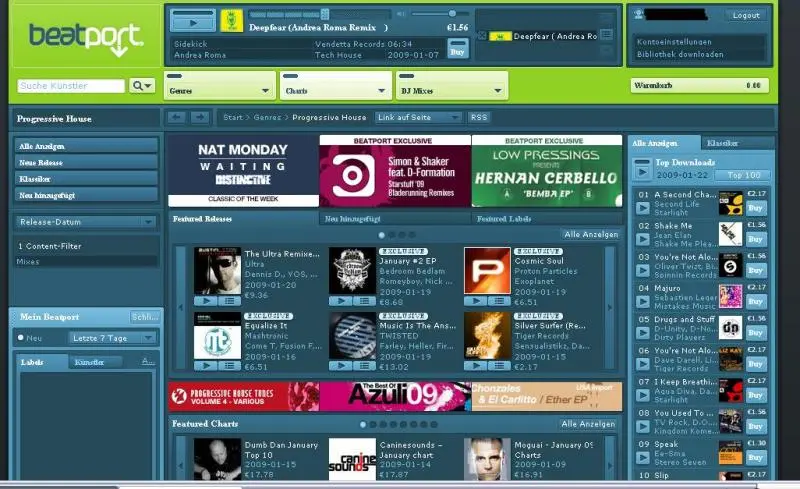
Task: Select the Neu radio button
Action: (21, 338)
